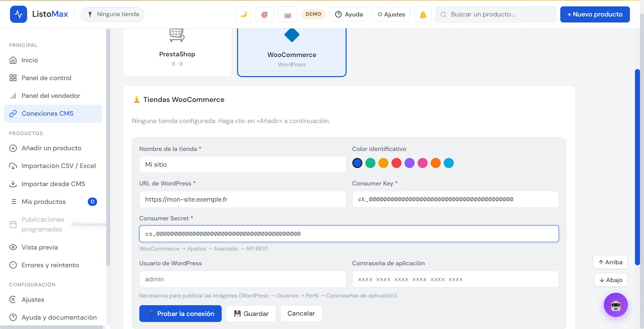Pick the purple identification color
Viewport: 644px width, 329px height.
click(x=410, y=163)
